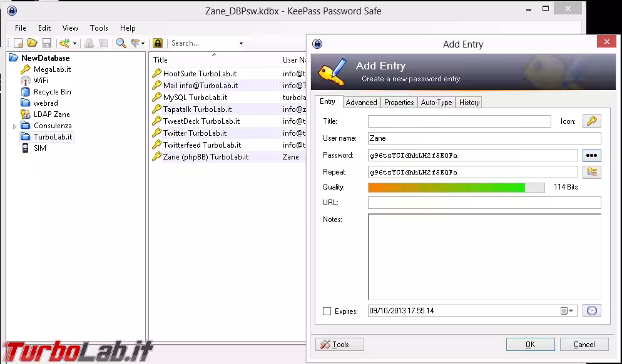The width and height of the screenshot is (622, 364).
Task: Open the Save Database toolbar icon
Action: (46, 43)
